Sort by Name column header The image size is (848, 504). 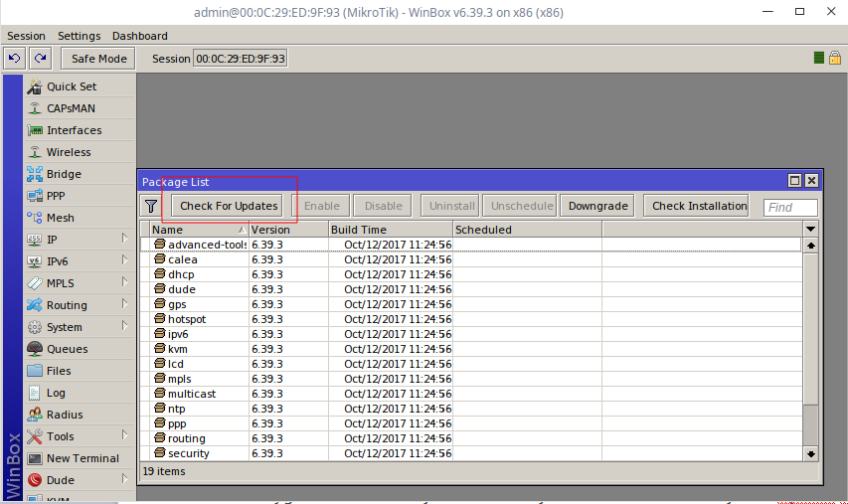[199, 230]
